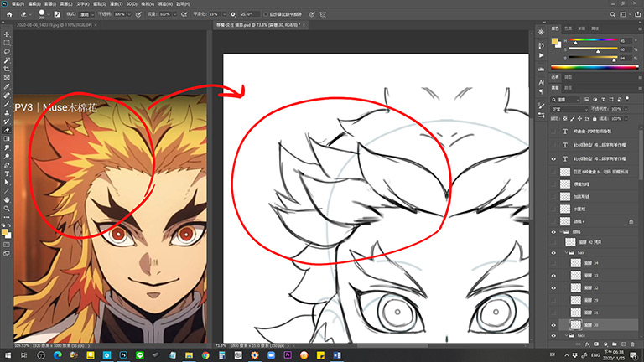Switch to the psd document tab
644x362 pixels.
coord(259,25)
